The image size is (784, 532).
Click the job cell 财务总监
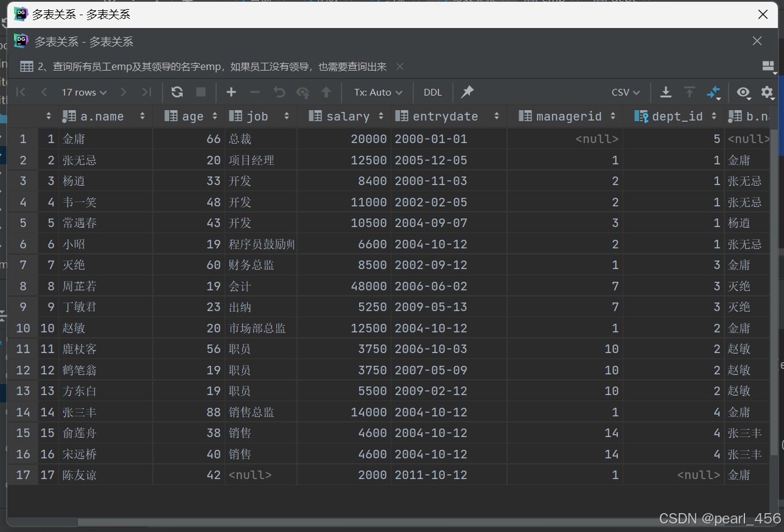tap(261, 265)
